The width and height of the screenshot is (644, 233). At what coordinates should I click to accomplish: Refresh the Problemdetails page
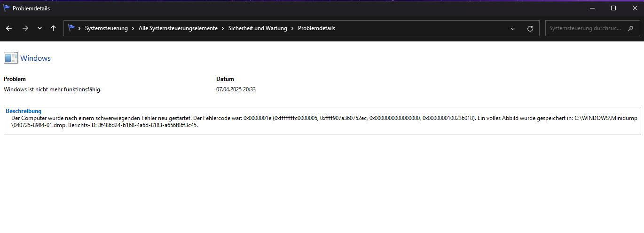530,28
